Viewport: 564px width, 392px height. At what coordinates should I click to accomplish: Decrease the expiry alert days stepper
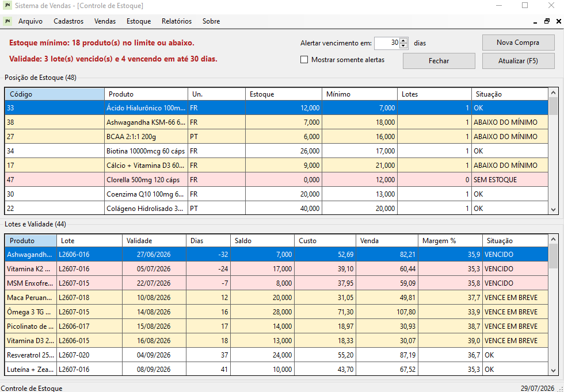click(x=403, y=46)
